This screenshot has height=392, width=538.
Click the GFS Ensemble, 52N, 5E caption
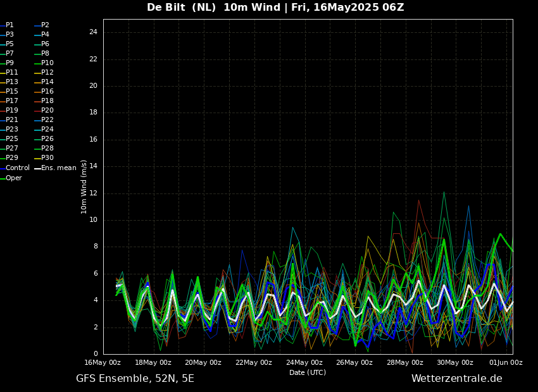135,379
